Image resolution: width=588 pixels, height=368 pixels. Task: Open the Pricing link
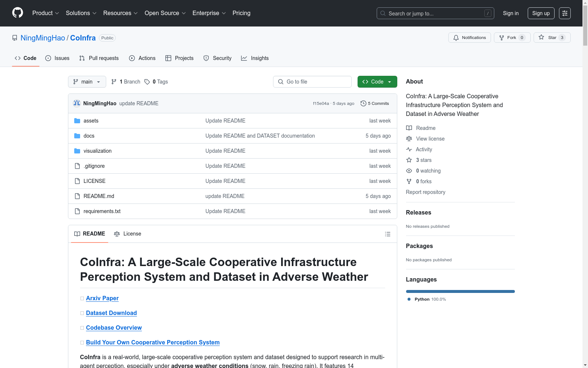[241, 13]
